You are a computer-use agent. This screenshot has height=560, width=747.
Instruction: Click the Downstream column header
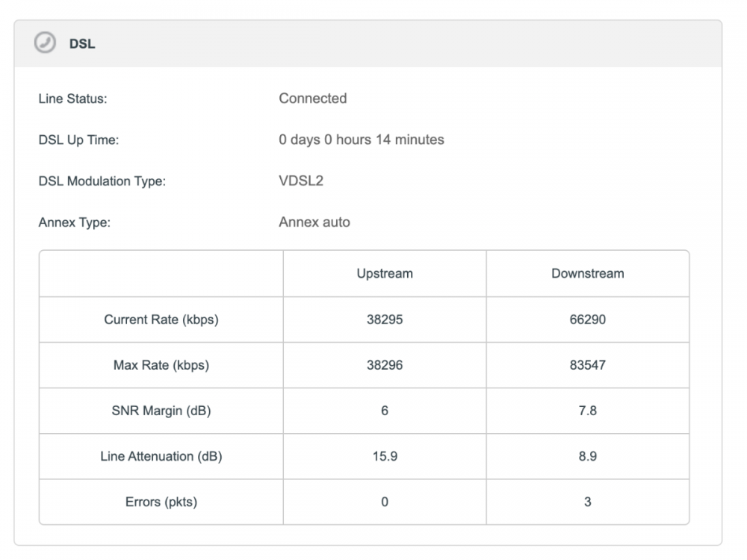point(587,273)
